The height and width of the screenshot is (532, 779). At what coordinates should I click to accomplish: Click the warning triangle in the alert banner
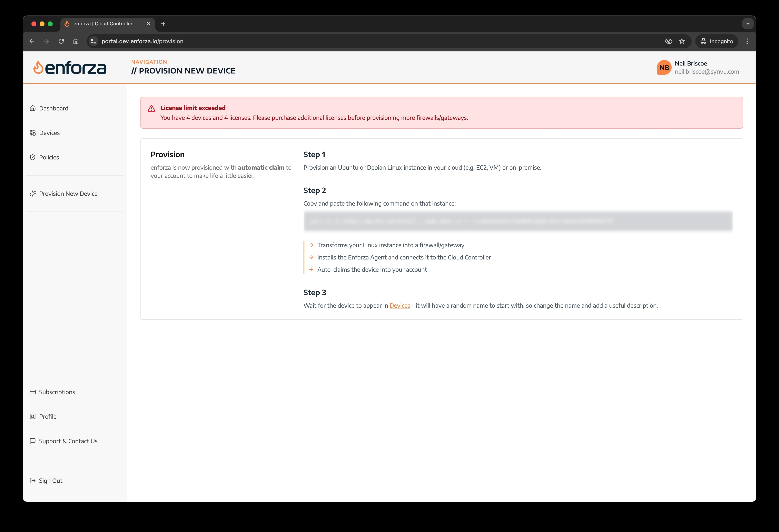pyautogui.click(x=151, y=109)
